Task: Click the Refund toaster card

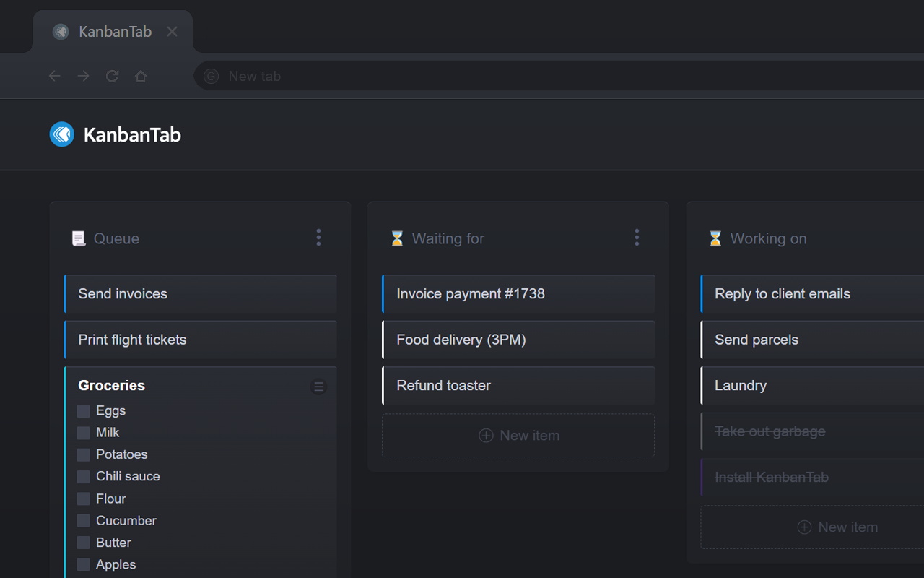Action: [x=518, y=386]
